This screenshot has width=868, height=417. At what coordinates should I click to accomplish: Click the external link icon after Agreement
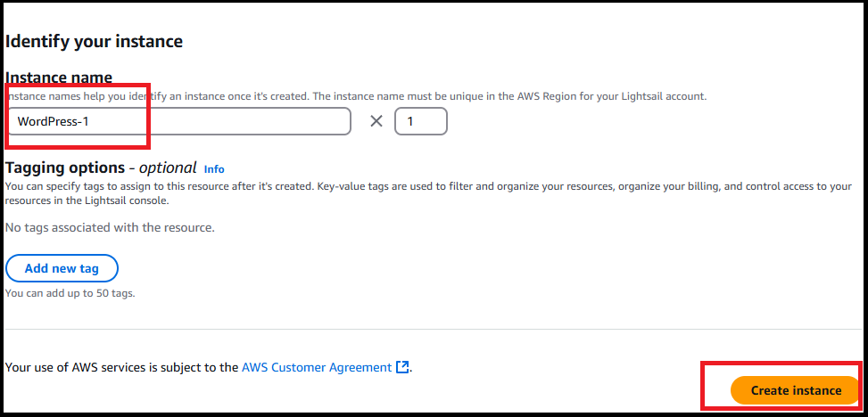coord(402,367)
